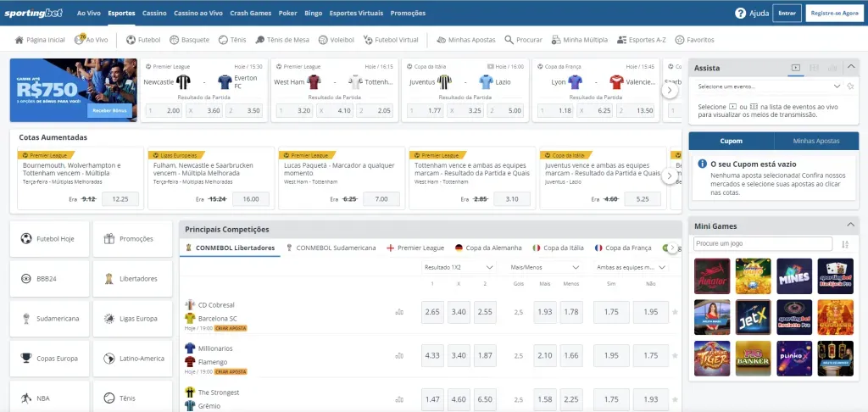
Task: Open Futebol Hoje quick link
Action: 49,239
